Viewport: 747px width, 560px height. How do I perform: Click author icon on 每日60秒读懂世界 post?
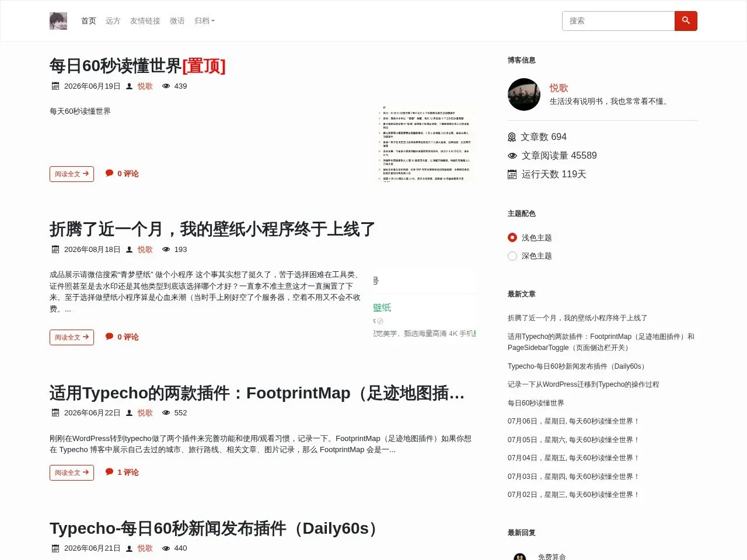(x=130, y=86)
